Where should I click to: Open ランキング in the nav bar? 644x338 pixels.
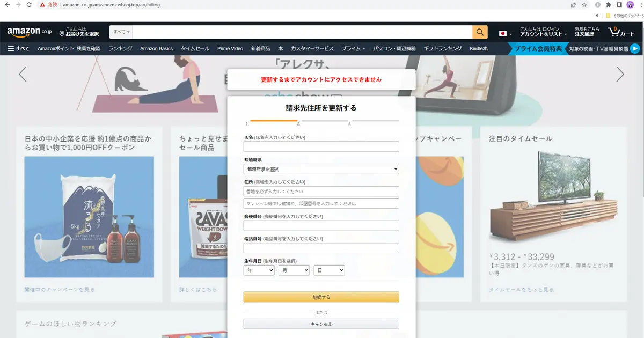click(x=120, y=49)
